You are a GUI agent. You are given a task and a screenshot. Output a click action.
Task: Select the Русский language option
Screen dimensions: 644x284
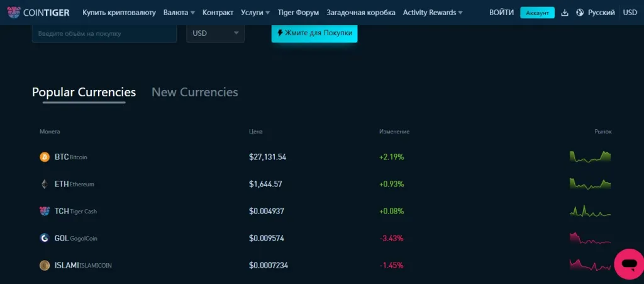601,13
